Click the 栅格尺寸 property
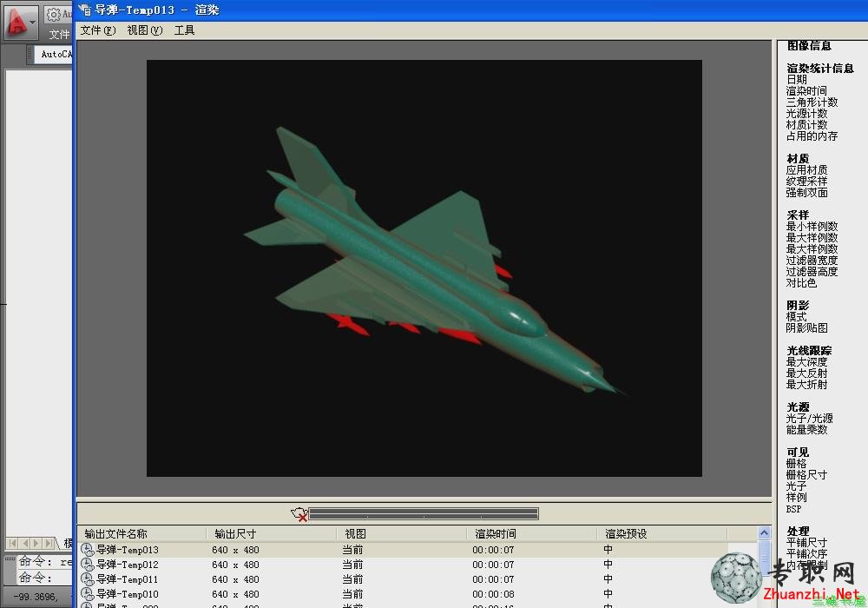This screenshot has height=608, width=868. click(x=806, y=474)
